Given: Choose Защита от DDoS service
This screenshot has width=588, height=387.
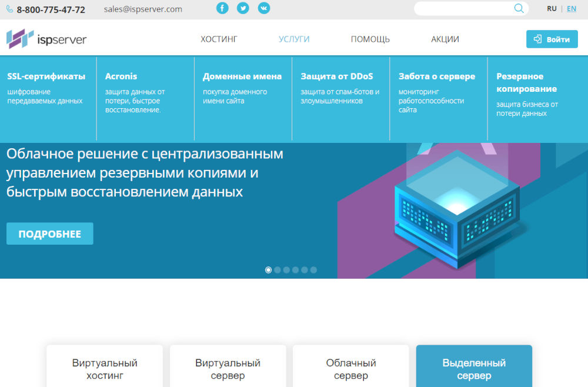Looking at the screenshot, I should 336,76.
